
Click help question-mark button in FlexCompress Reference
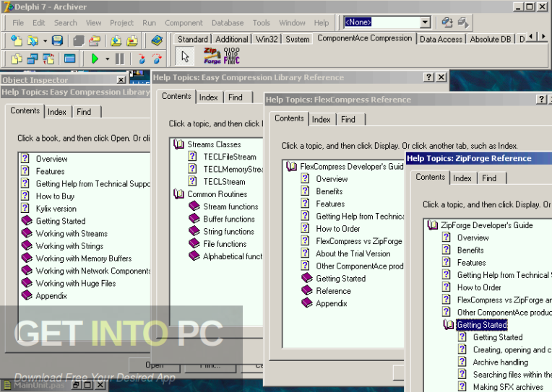tap(541, 99)
